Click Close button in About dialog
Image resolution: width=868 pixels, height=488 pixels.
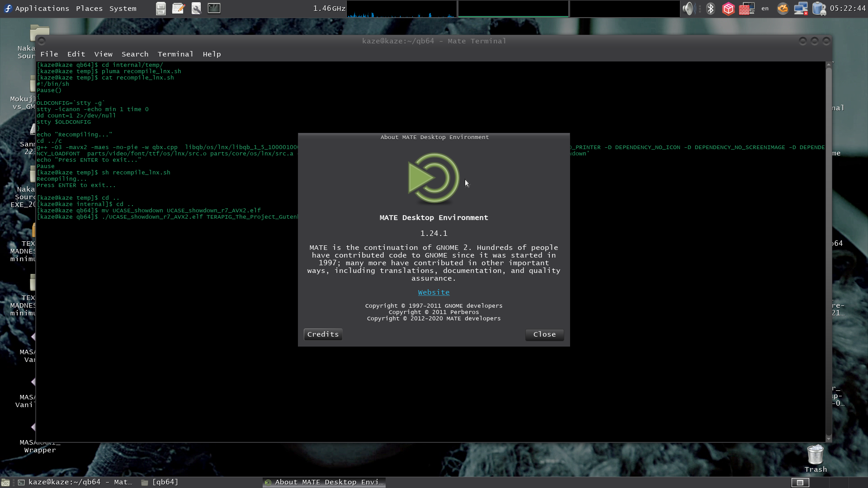pos(544,334)
